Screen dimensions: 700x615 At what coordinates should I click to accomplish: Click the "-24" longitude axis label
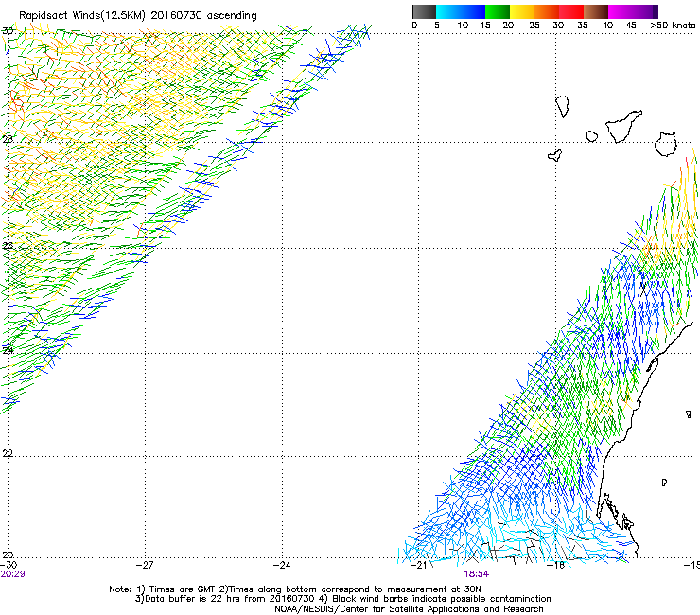click(282, 565)
